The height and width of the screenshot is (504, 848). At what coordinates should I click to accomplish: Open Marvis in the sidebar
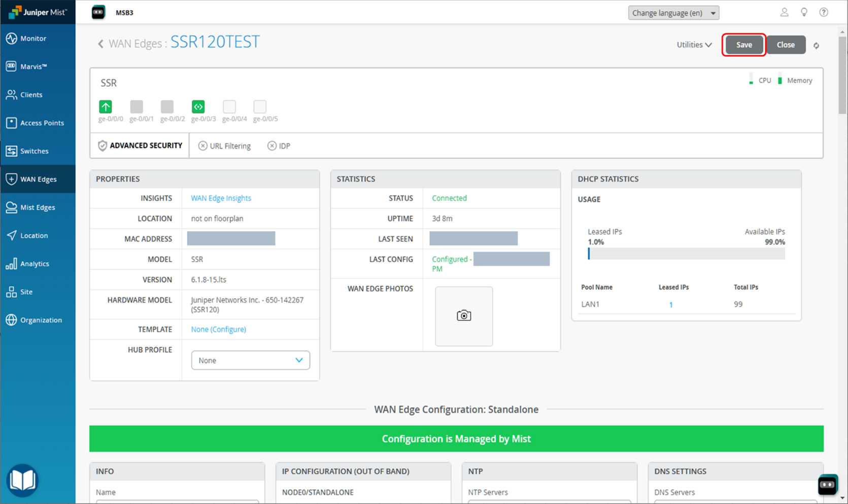pyautogui.click(x=38, y=66)
